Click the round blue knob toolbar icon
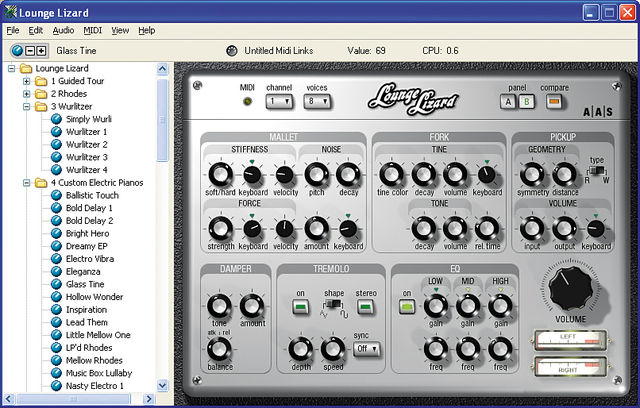The image size is (640, 408). [x=18, y=51]
